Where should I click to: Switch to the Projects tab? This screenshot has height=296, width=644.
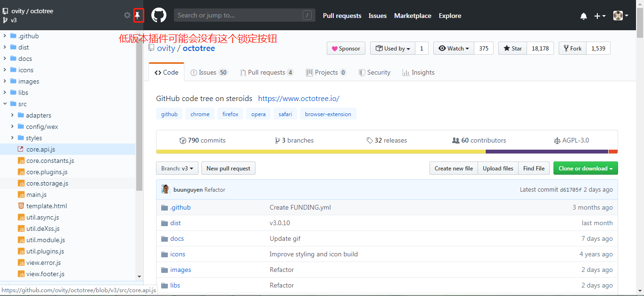(x=326, y=72)
